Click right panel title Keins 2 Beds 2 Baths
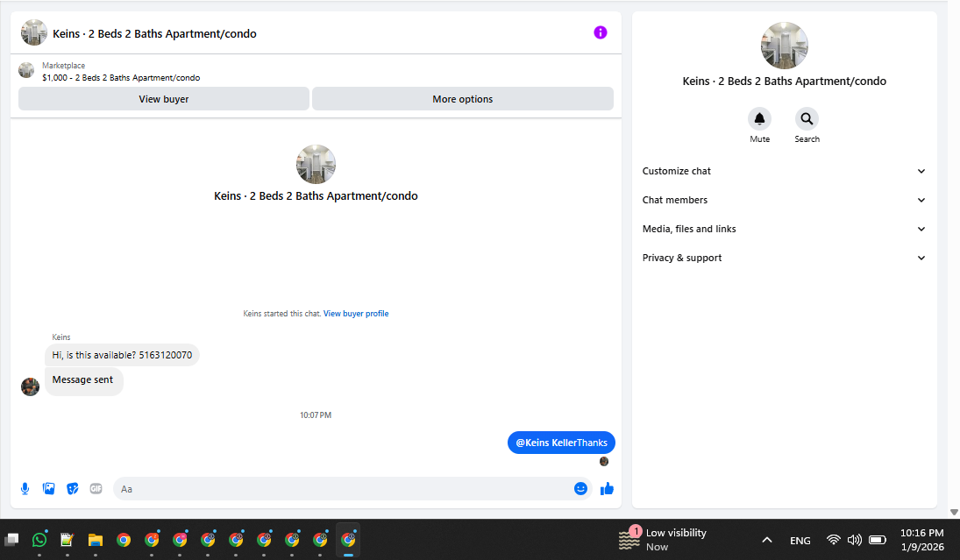Screen dimensions: 960x560 click(x=785, y=81)
